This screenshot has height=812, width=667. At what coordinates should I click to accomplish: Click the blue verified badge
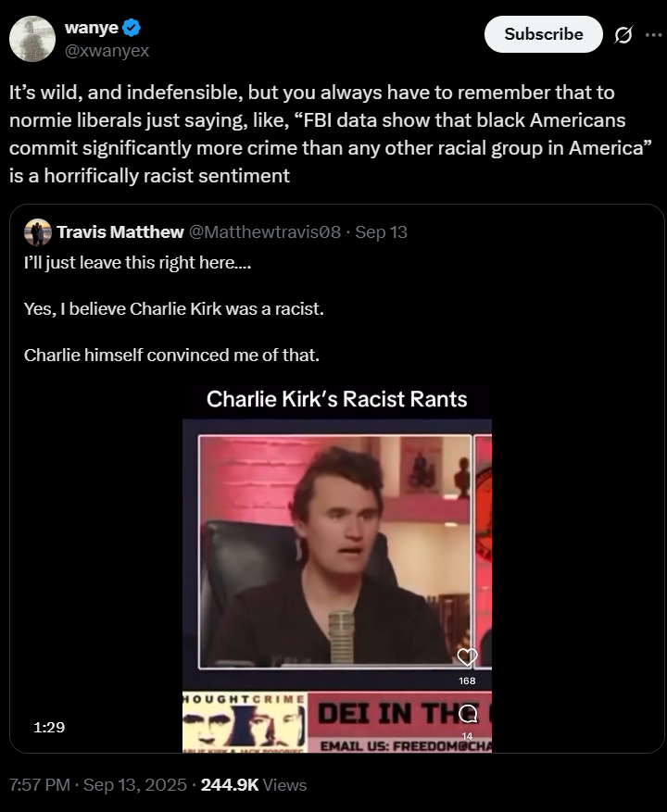(x=132, y=30)
